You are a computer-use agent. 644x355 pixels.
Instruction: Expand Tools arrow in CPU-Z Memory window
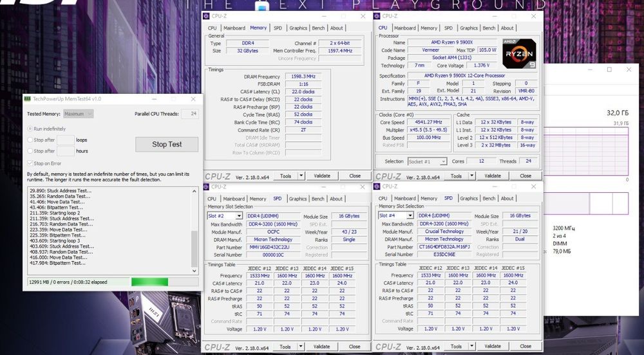(301, 176)
